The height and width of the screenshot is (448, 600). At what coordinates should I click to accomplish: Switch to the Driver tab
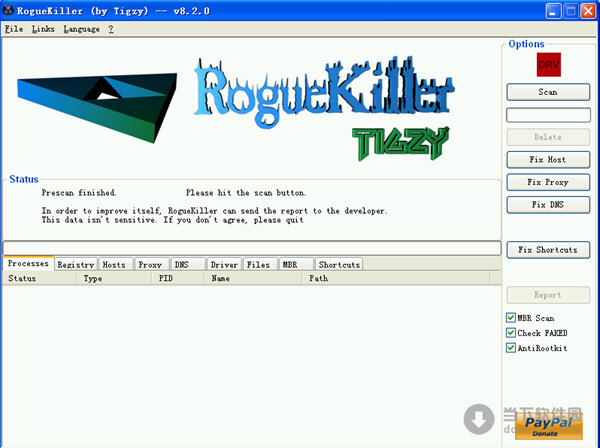pos(224,264)
